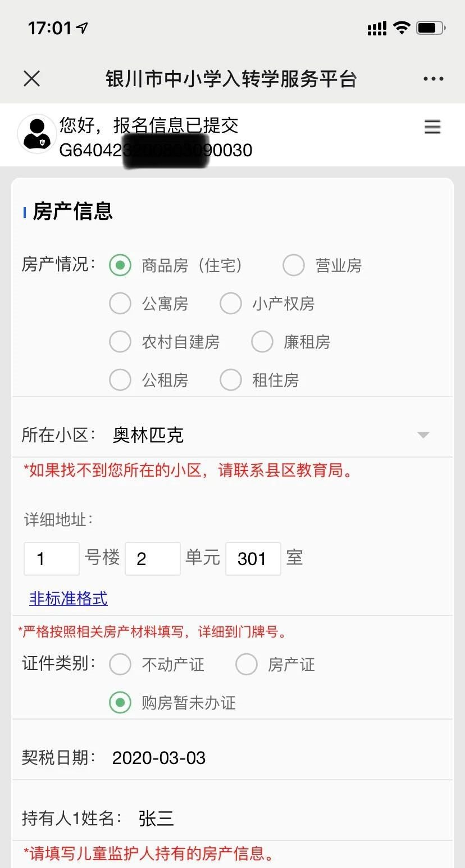Select the 租住房 radio option
Image resolution: width=465 pixels, height=868 pixels.
click(231, 380)
